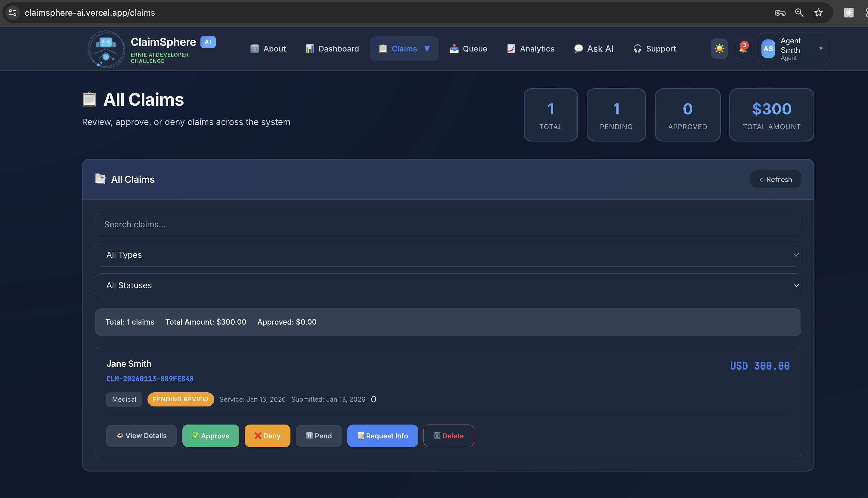Screen dimensions: 868x498
Task: Approve Jane Smith's claim
Action: (211, 436)
